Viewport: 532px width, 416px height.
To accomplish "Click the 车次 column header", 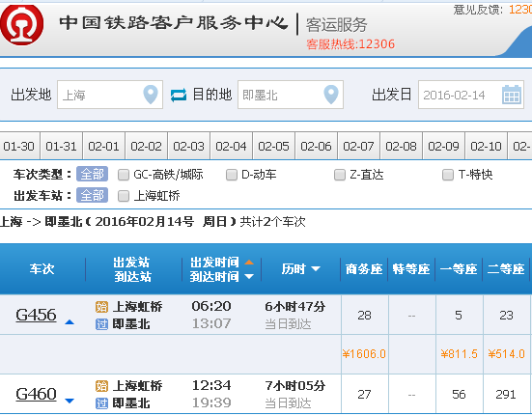I will coord(42,269).
